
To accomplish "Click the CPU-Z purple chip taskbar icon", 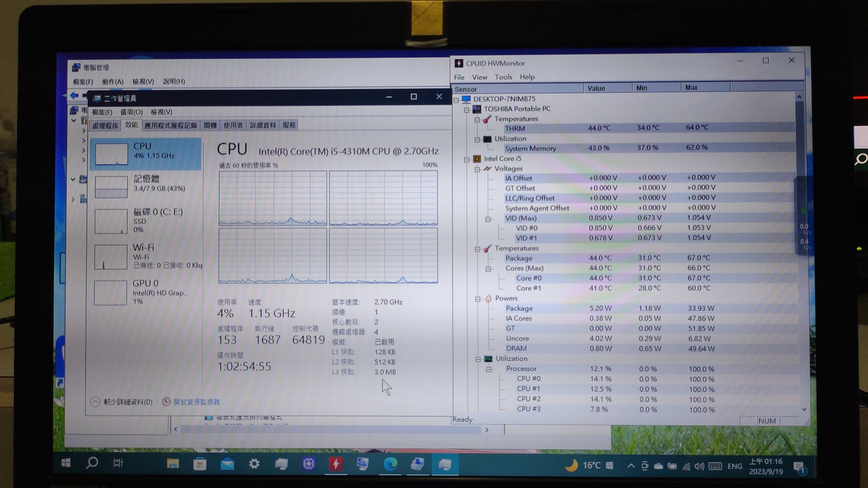I will 309,464.
